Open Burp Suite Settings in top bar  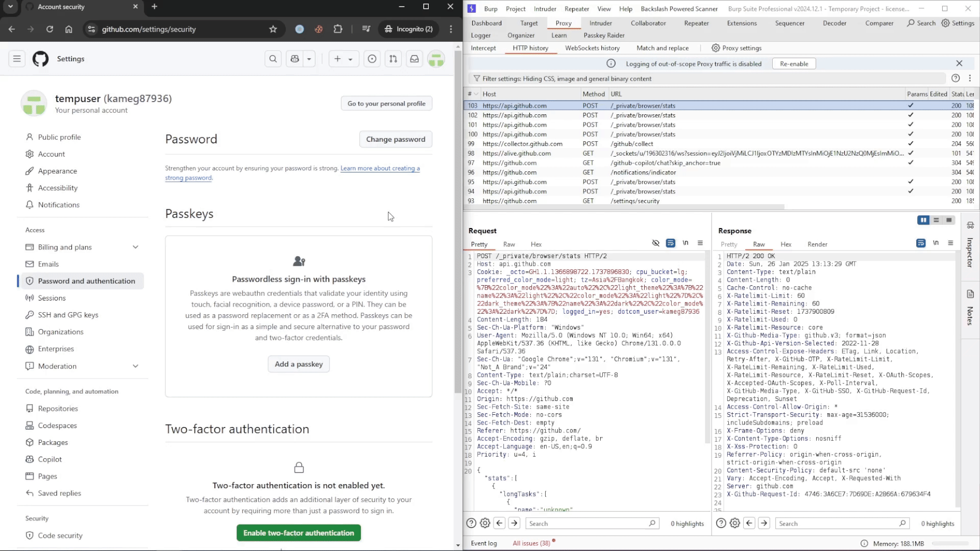[x=958, y=23]
